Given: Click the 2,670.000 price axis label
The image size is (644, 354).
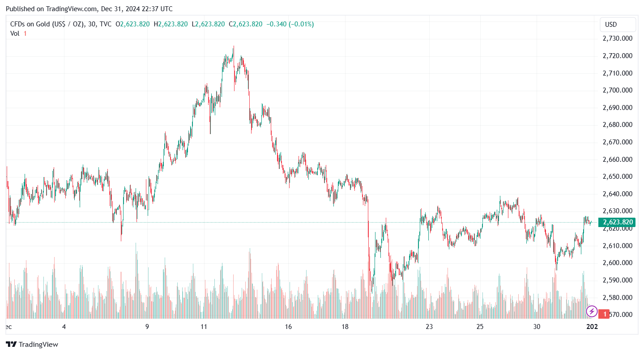Looking at the screenshot, I should pos(618,142).
